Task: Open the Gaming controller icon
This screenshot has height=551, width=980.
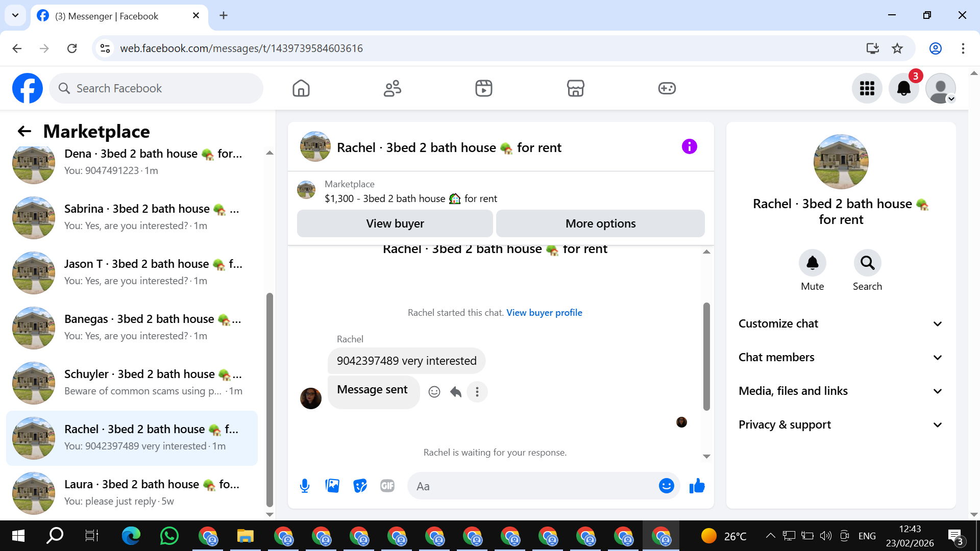Action: click(667, 88)
